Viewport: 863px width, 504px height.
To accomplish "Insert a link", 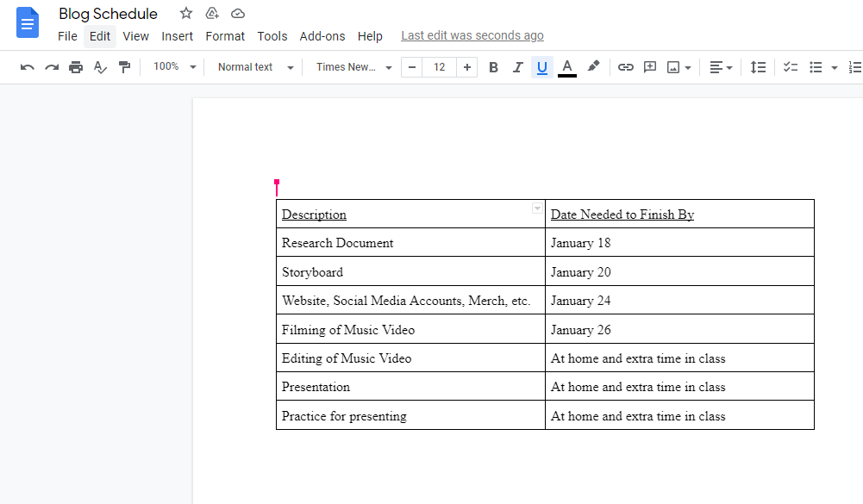I will (625, 67).
